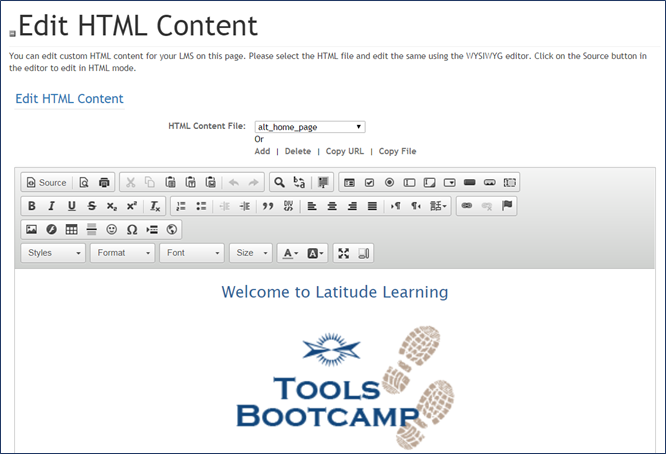Toggle Superscript formatting

click(x=132, y=206)
